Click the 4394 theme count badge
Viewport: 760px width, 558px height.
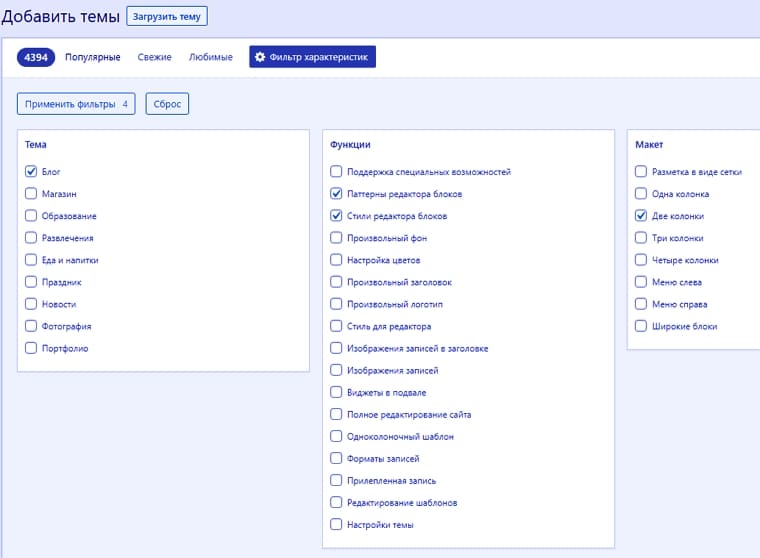tap(36, 57)
